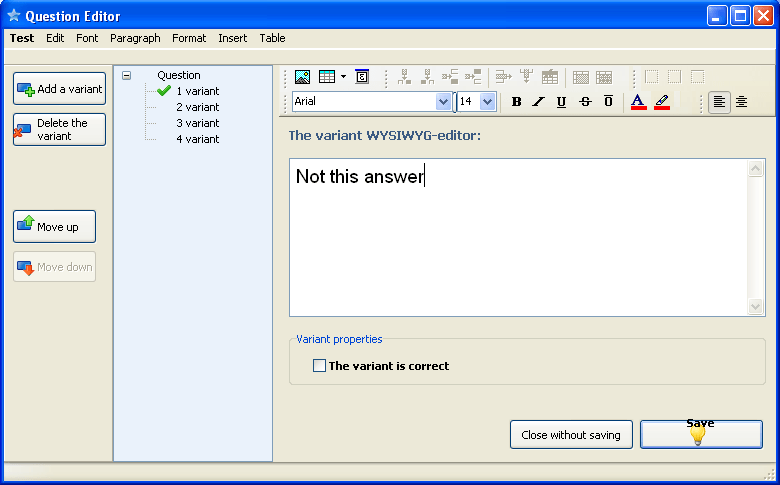Click the Move down button
Screen dimensions: 780x485
point(55,267)
